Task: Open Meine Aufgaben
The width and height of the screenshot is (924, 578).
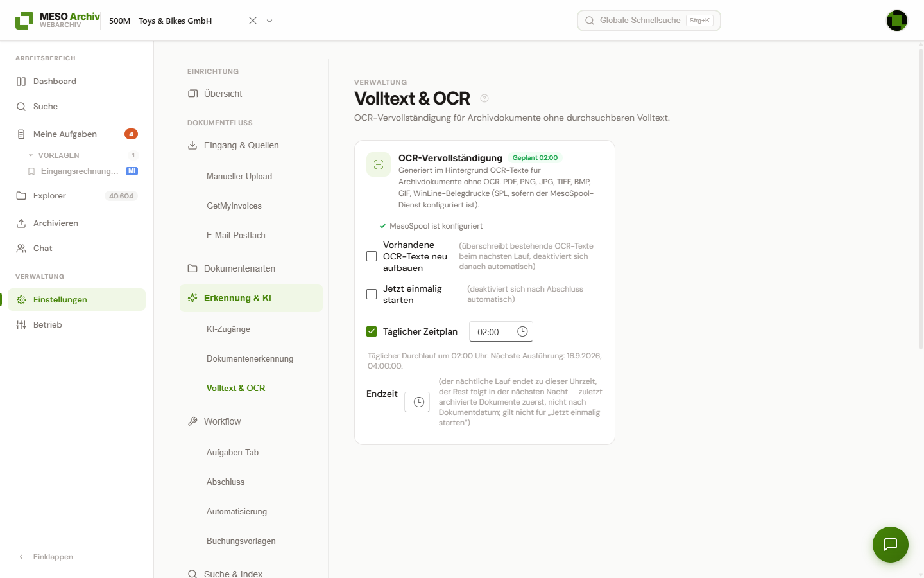Action: (77, 134)
